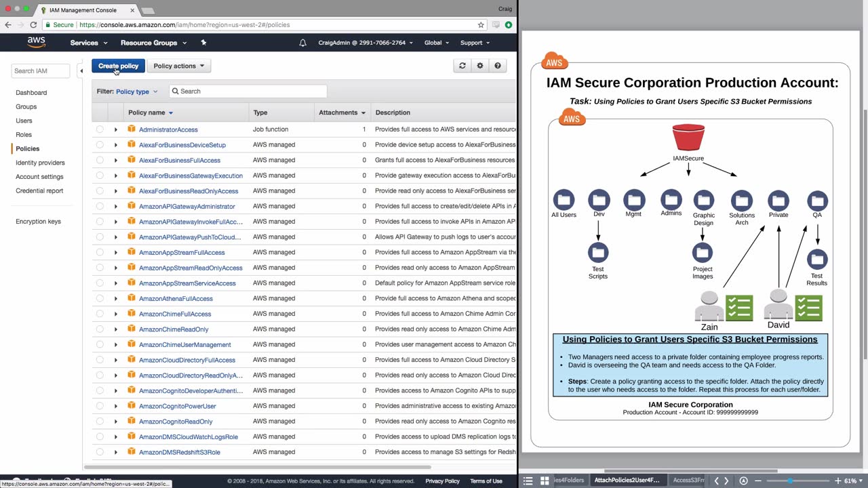Select the AdministratorAccess radio button
This screenshot has width=868, height=488.
[x=100, y=129]
